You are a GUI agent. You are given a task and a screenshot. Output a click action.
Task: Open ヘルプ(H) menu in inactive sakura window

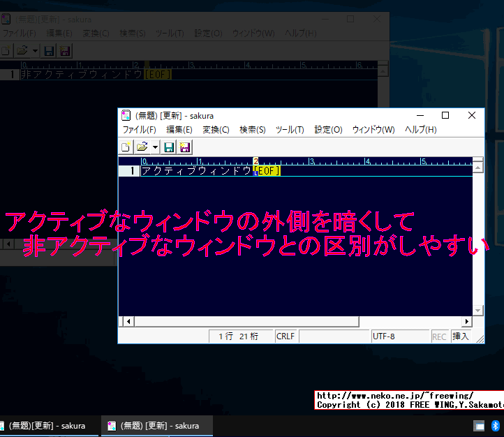[301, 33]
